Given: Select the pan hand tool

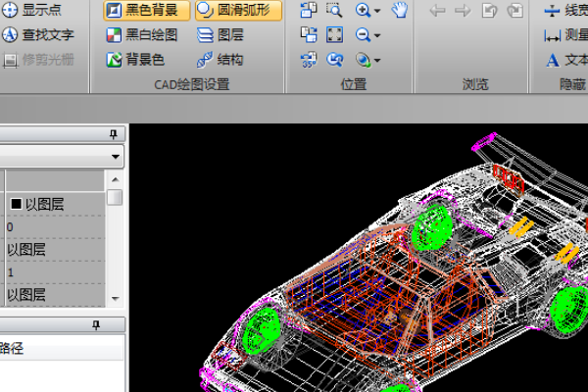Looking at the screenshot, I should (400, 11).
